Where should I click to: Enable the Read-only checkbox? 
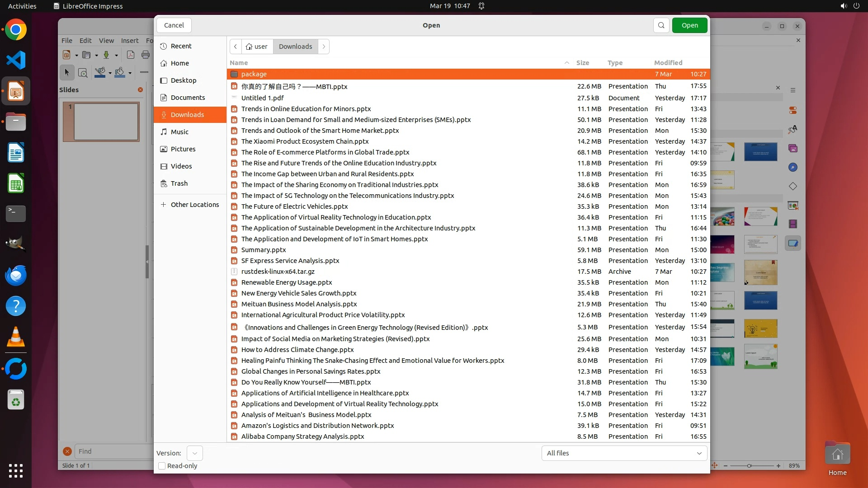click(x=162, y=466)
